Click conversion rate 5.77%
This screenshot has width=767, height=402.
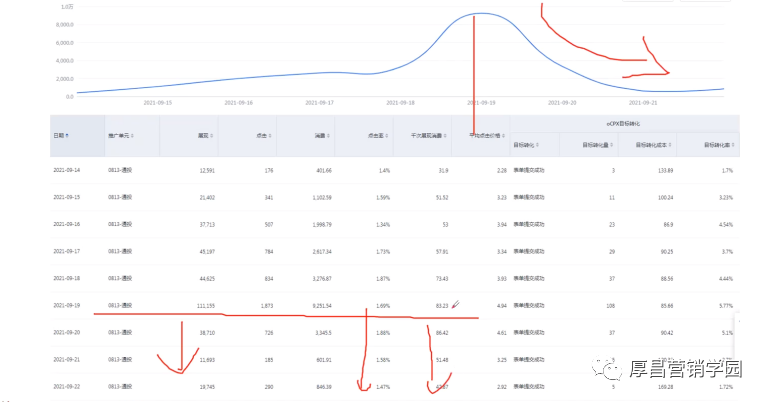[x=726, y=306]
